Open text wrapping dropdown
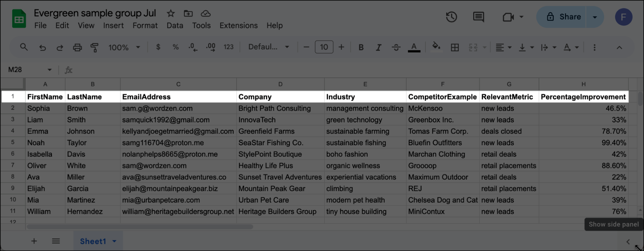644x251 pixels. pyautogui.click(x=548, y=47)
